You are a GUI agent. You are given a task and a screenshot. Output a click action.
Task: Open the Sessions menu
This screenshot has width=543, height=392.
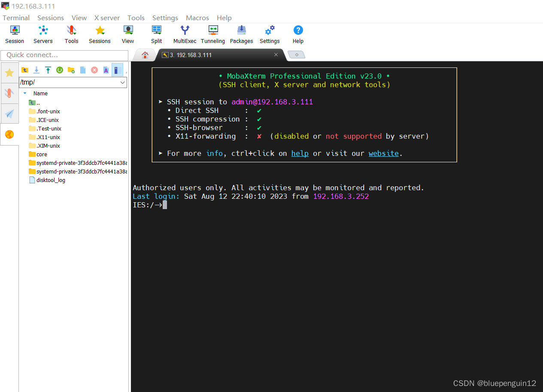[x=51, y=18]
